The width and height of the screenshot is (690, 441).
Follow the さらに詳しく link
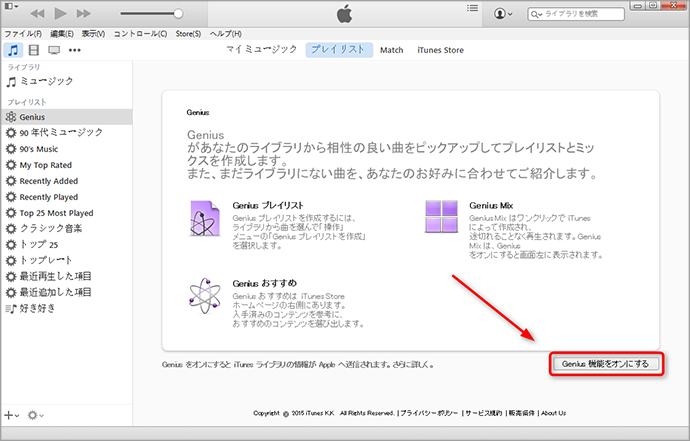click(412, 365)
